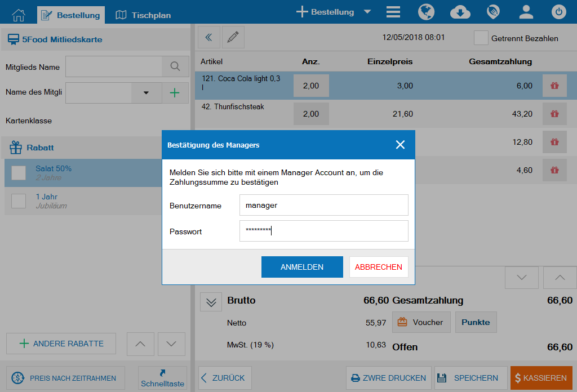Image resolution: width=577 pixels, height=392 pixels.
Task: Tick the 1 Jahr Jubiläum checkbox
Action: (x=19, y=201)
